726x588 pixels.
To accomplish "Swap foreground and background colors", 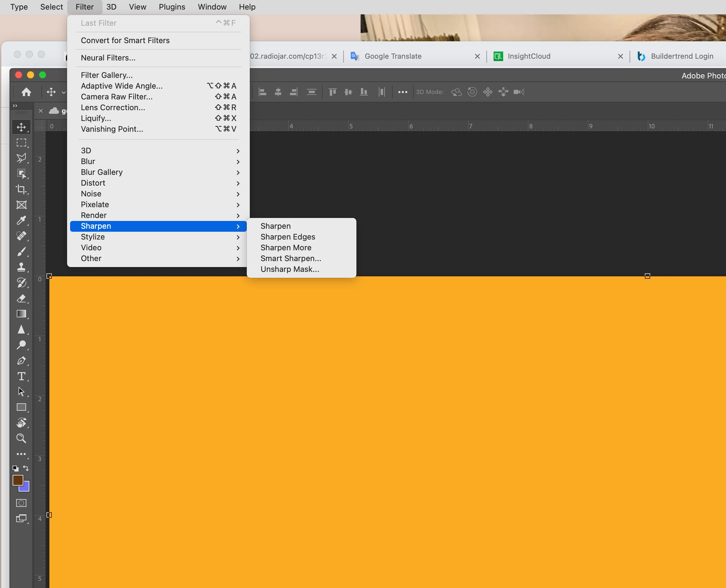I will tap(26, 468).
